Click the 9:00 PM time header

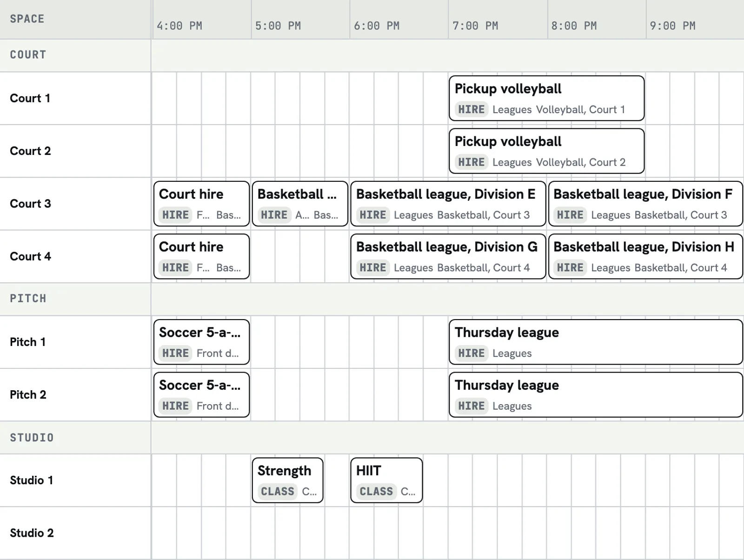pyautogui.click(x=672, y=26)
